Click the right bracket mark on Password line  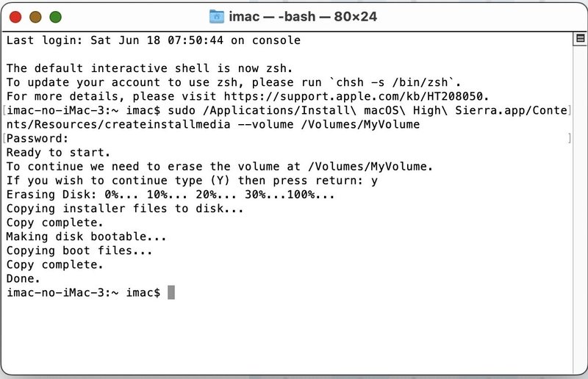570,138
